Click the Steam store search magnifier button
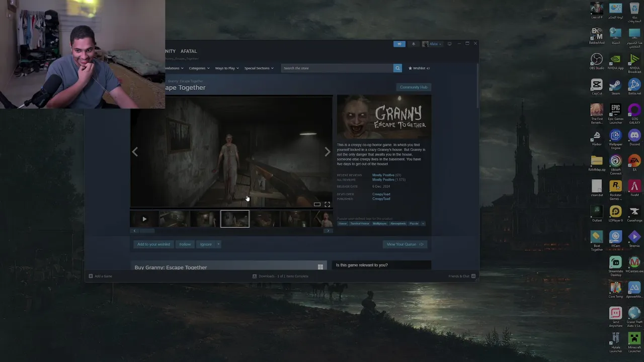This screenshot has height=362, width=644. click(397, 68)
